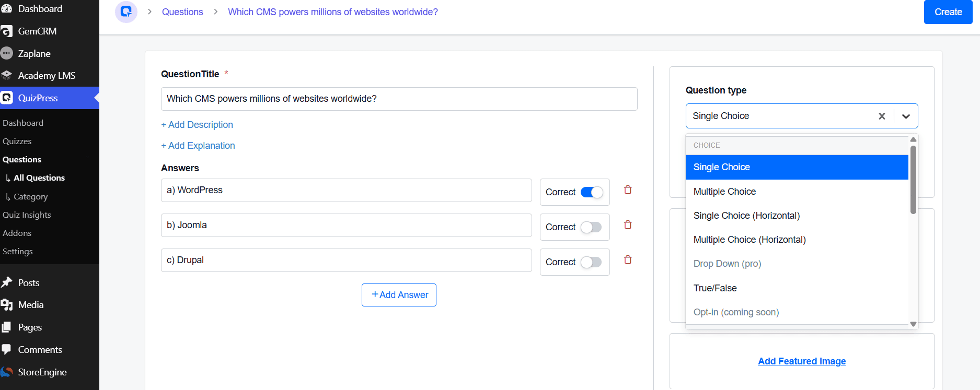Enable Correct toggle for Drupal answer
The width and height of the screenshot is (980, 390).
click(592, 262)
